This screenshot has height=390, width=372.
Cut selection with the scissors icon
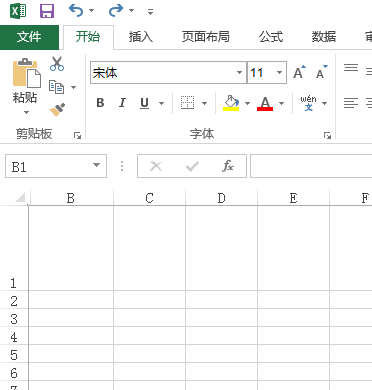[x=57, y=64]
